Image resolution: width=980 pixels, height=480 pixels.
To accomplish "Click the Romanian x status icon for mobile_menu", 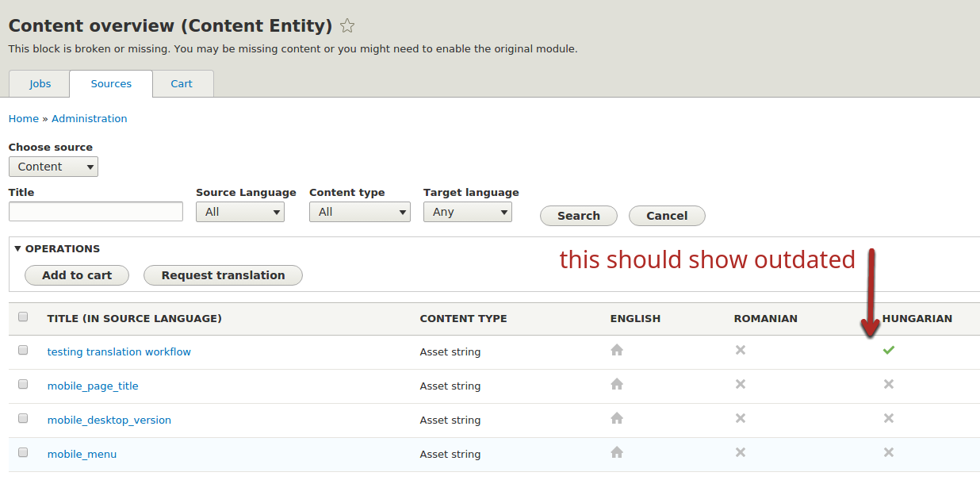I will (x=740, y=452).
